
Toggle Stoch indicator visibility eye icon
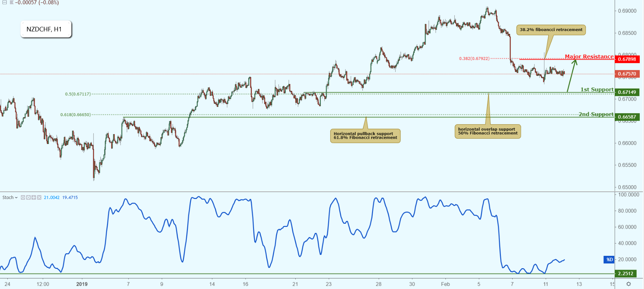pos(23,198)
